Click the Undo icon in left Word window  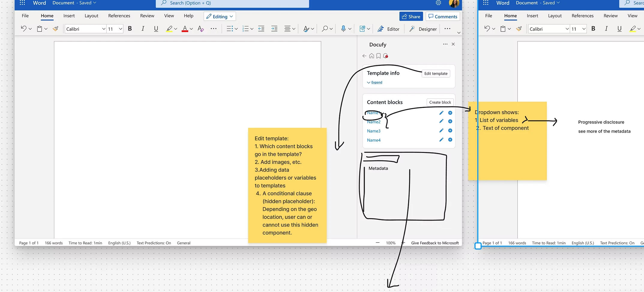tap(24, 28)
